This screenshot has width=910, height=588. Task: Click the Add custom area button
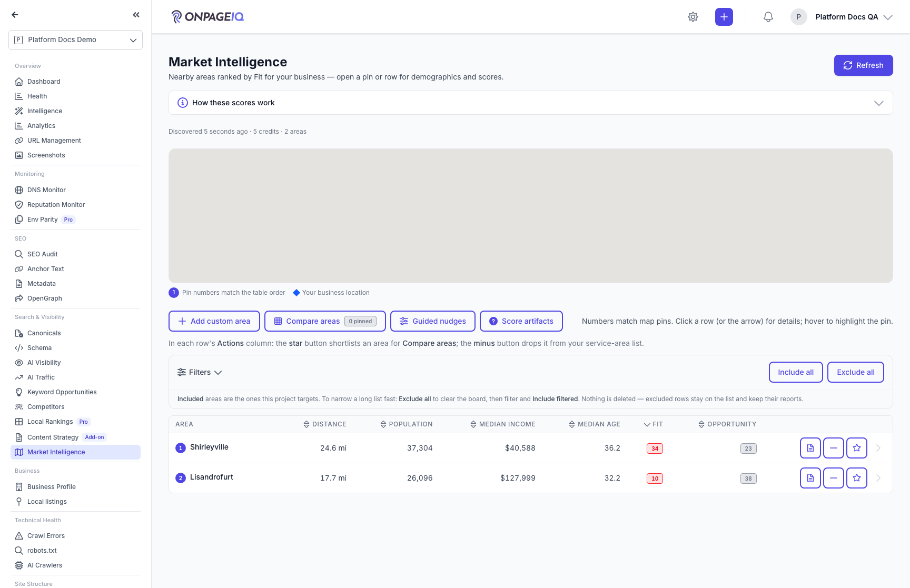214,321
